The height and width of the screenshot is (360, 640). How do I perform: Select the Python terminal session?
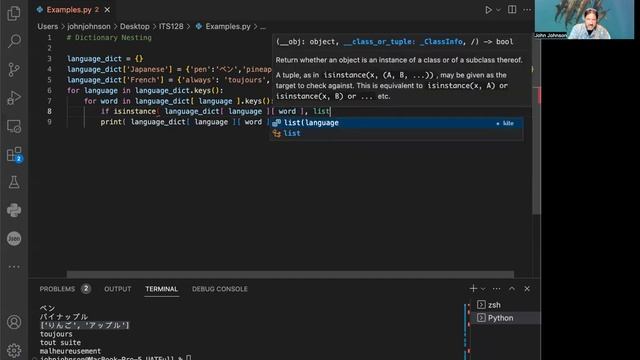[506, 318]
